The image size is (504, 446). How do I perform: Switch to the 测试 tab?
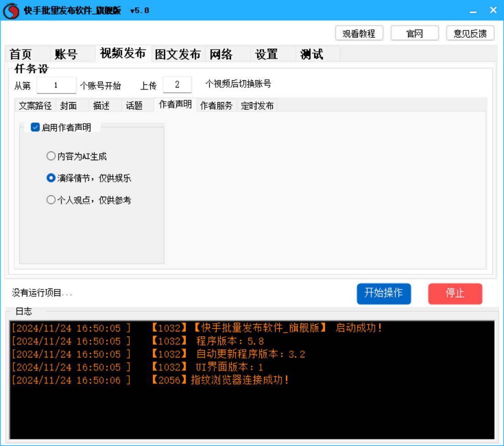[318, 54]
